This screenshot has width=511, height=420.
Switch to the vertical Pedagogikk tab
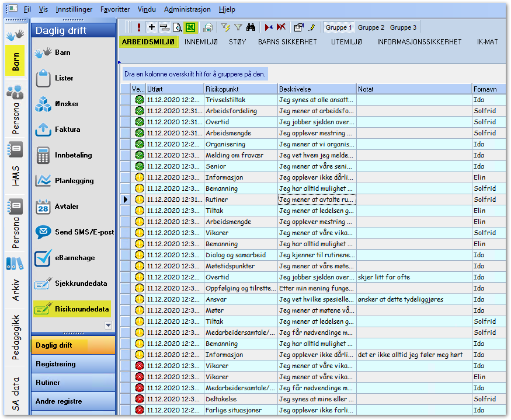(15, 337)
